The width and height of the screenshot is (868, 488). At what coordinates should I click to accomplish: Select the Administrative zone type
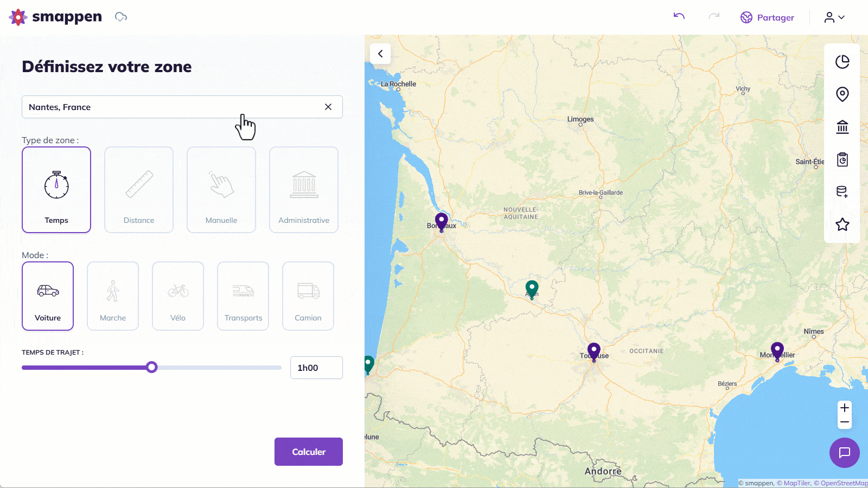click(x=304, y=190)
